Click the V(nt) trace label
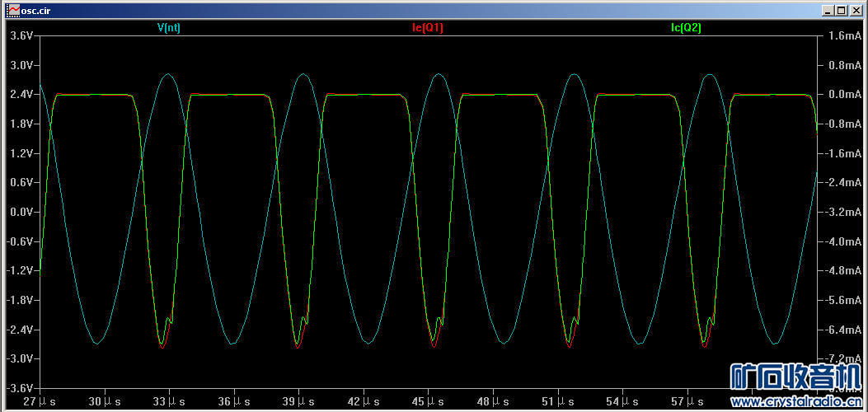Screen dimensions: 868x412 click(x=169, y=29)
